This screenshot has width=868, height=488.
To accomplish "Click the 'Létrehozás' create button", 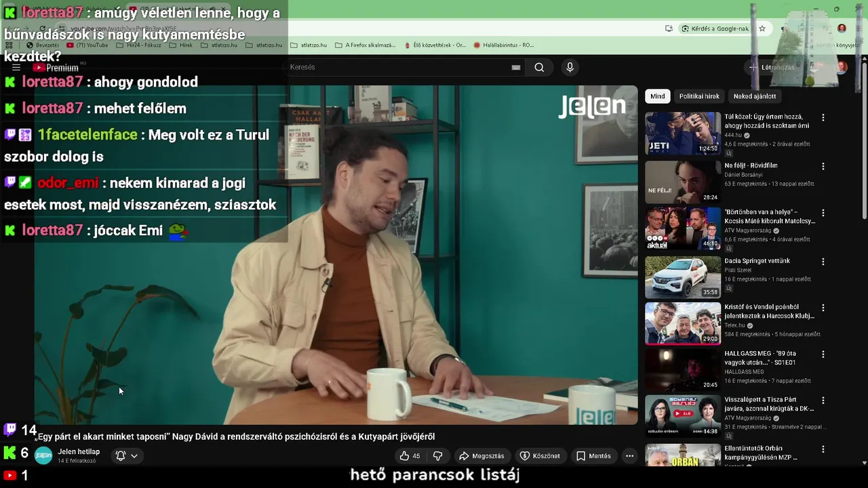I will click(771, 68).
